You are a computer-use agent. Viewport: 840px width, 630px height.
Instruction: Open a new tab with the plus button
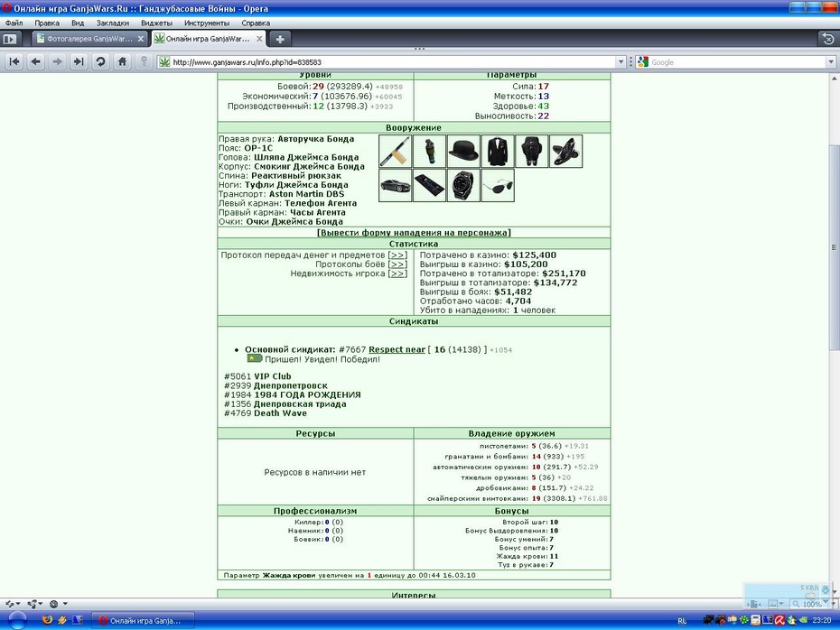(x=280, y=39)
